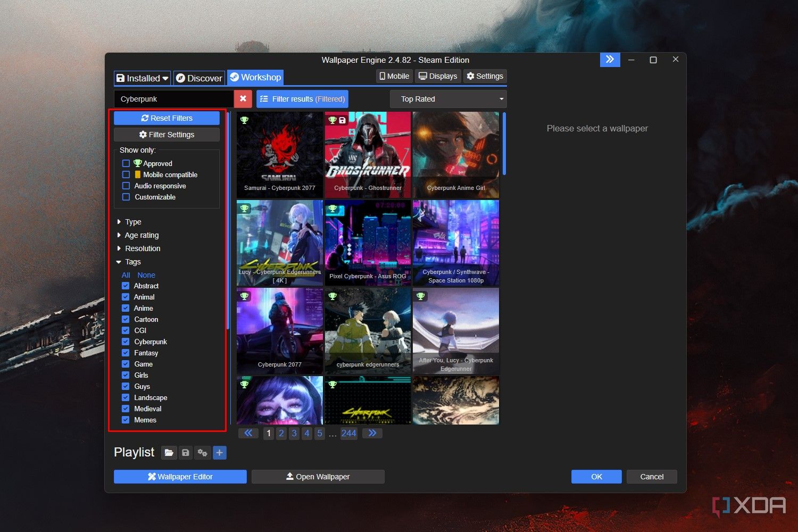Expand the Age rating filter section

[x=137, y=235]
